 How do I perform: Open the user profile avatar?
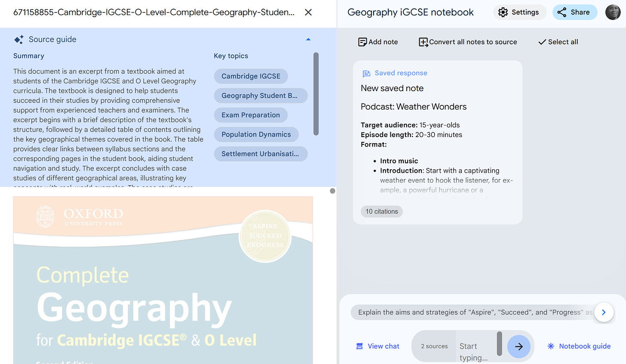tap(613, 12)
